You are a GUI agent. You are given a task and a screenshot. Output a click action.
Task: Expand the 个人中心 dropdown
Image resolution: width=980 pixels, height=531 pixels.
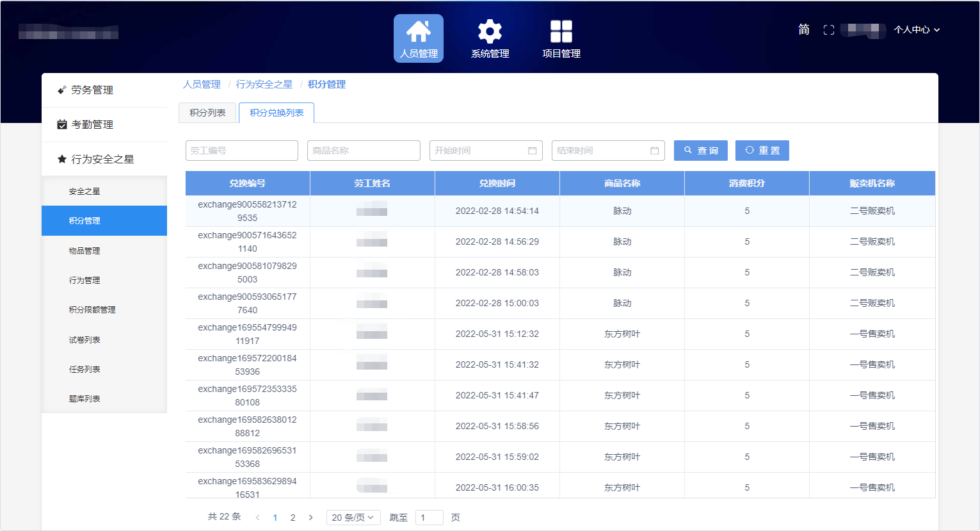click(917, 29)
